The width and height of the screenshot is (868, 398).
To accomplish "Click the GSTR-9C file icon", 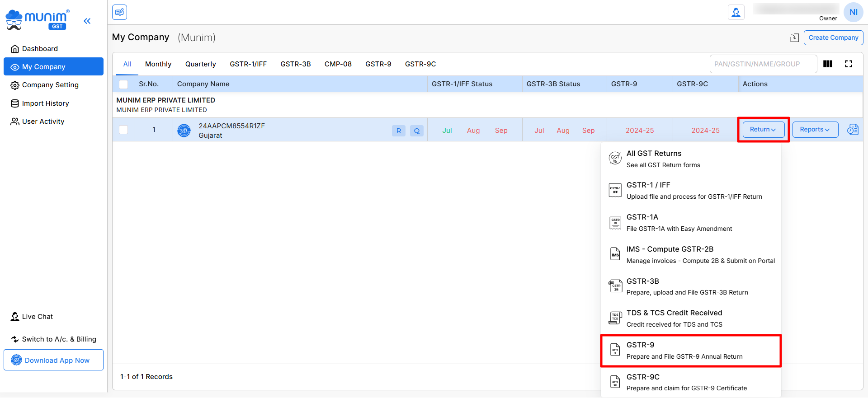I will point(615,382).
